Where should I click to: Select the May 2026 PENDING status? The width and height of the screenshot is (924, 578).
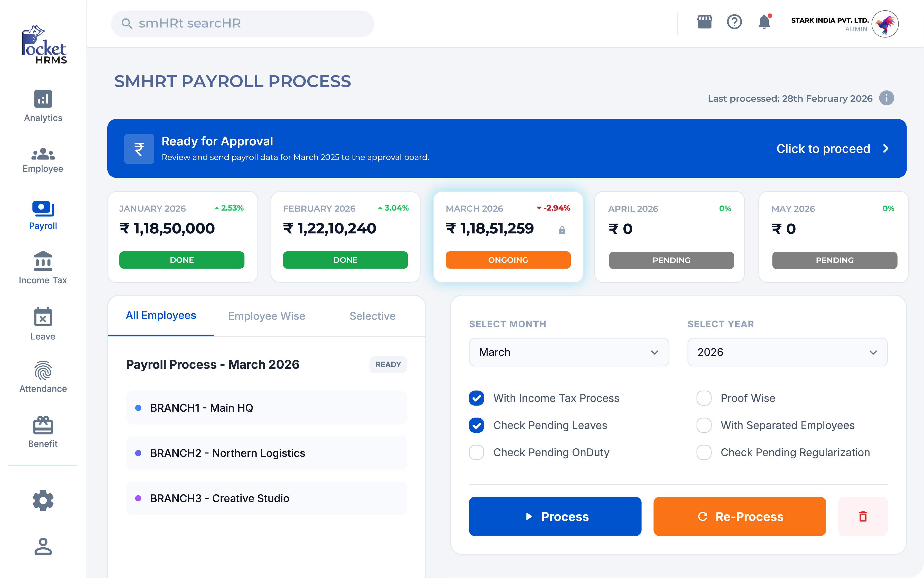coord(835,260)
